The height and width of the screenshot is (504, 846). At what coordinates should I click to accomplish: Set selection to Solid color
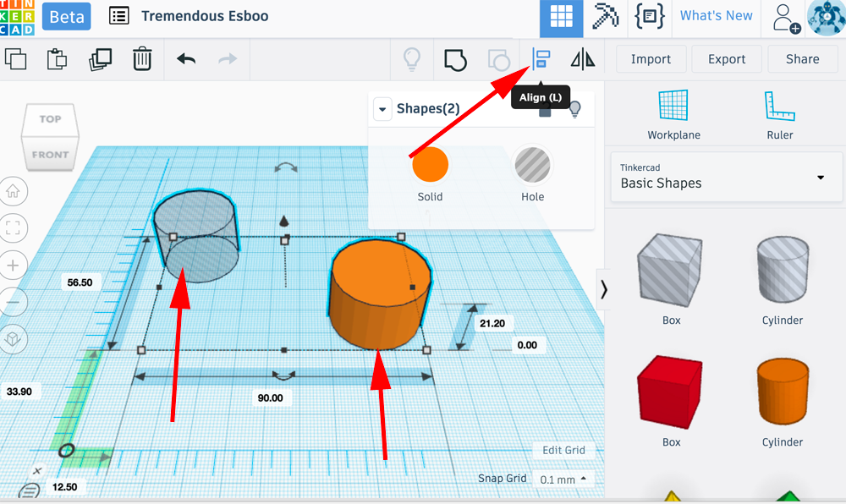tap(430, 165)
